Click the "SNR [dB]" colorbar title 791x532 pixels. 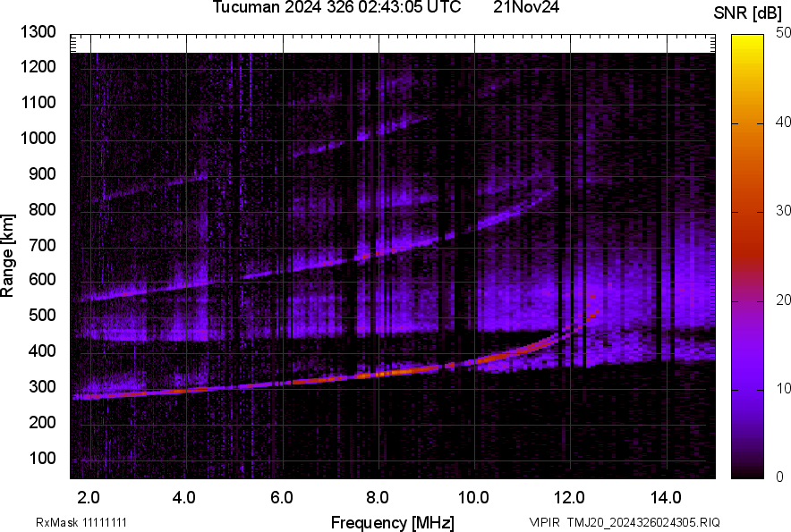(747, 13)
